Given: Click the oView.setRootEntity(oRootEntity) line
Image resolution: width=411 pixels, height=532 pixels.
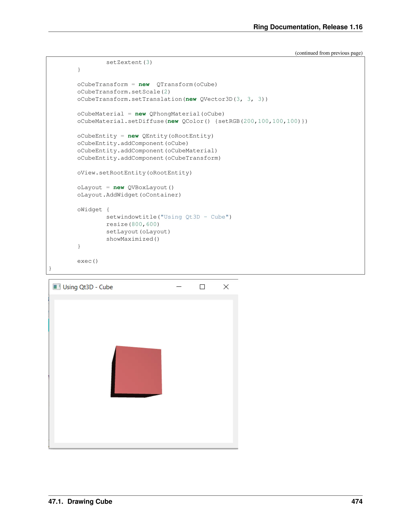Looking at the screenshot, I should [x=134, y=173].
